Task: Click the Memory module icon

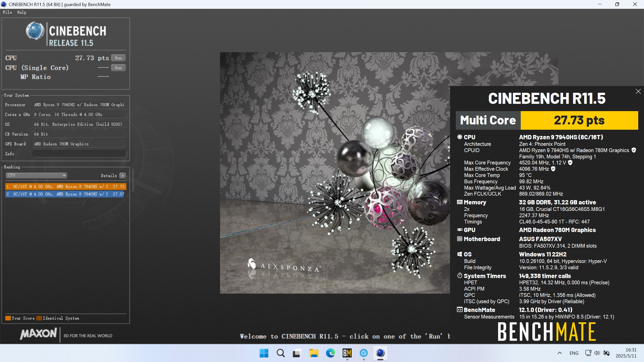Action: tap(460, 202)
